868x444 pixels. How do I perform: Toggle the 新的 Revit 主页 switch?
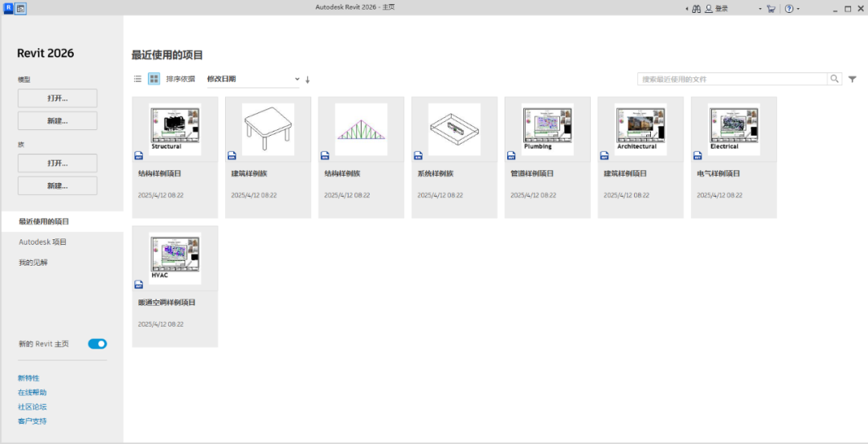97,344
